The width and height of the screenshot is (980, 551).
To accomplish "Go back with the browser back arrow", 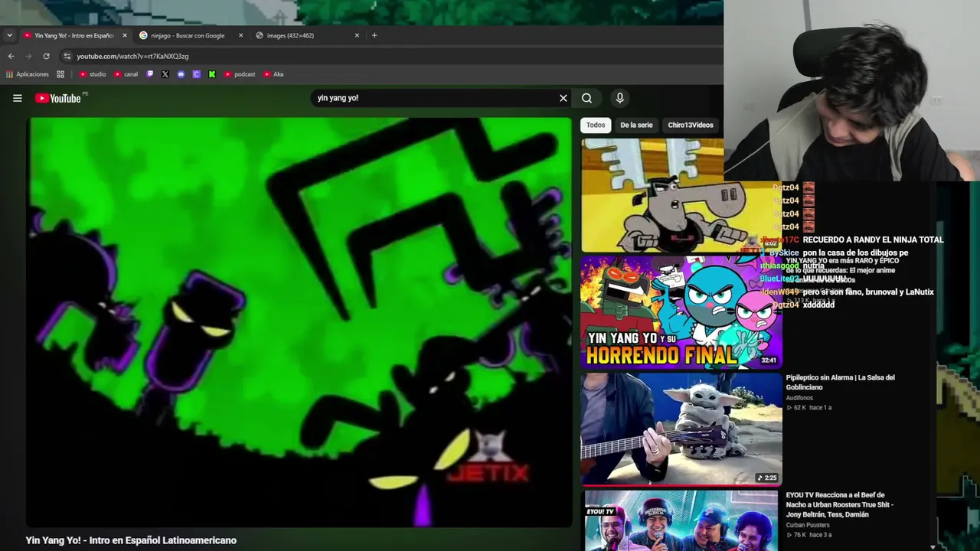I will pyautogui.click(x=11, y=56).
